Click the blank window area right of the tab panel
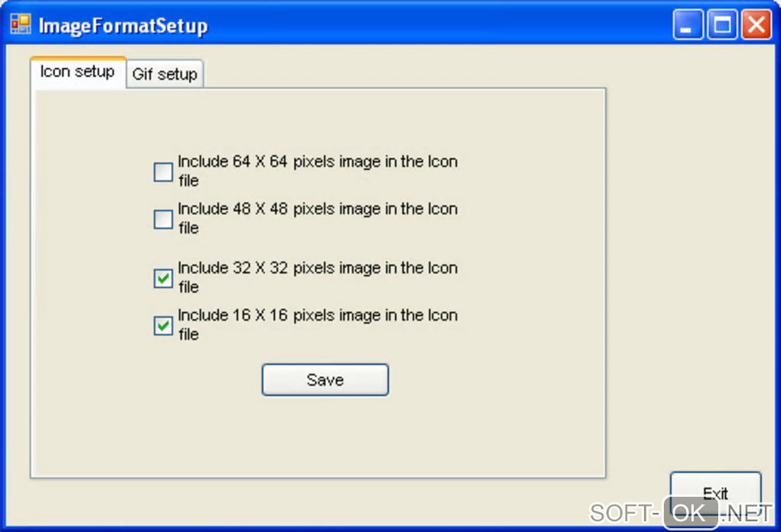781x532 pixels. pyautogui.click(x=689, y=268)
